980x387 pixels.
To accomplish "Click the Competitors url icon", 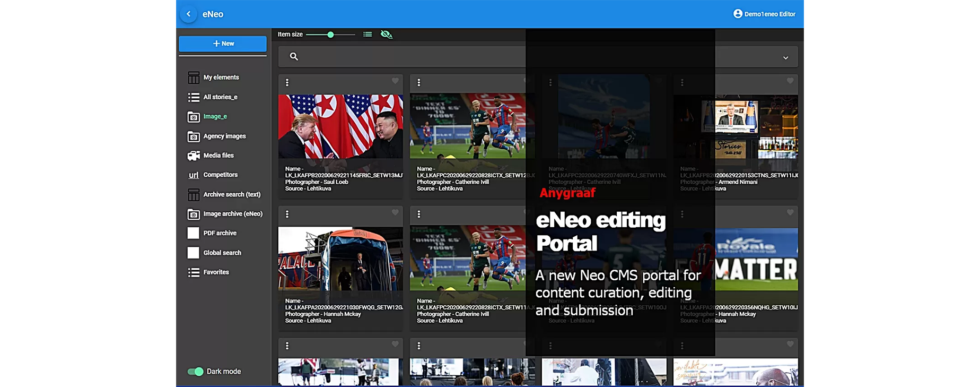I will click(194, 175).
